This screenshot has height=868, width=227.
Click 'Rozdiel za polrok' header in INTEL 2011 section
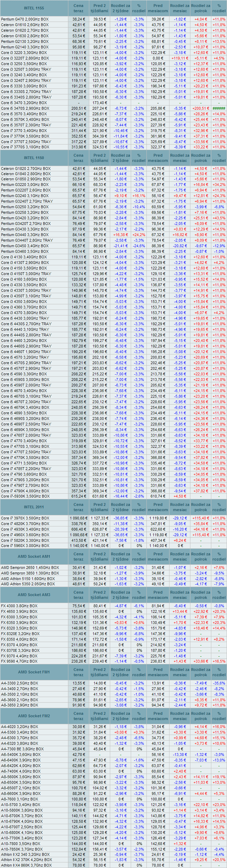click(201, 507)
